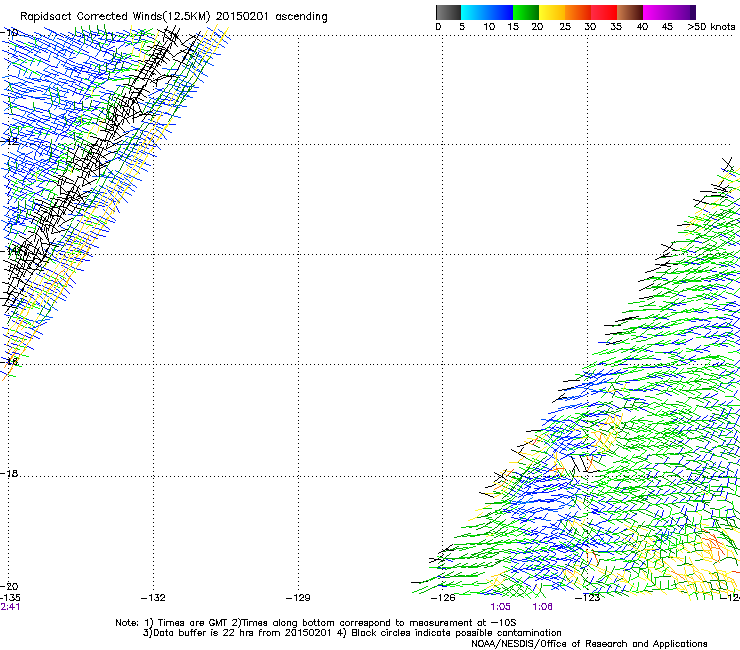Click the purple '2:41' swath time label
This screenshot has width=740, height=650.
[x=10, y=607]
